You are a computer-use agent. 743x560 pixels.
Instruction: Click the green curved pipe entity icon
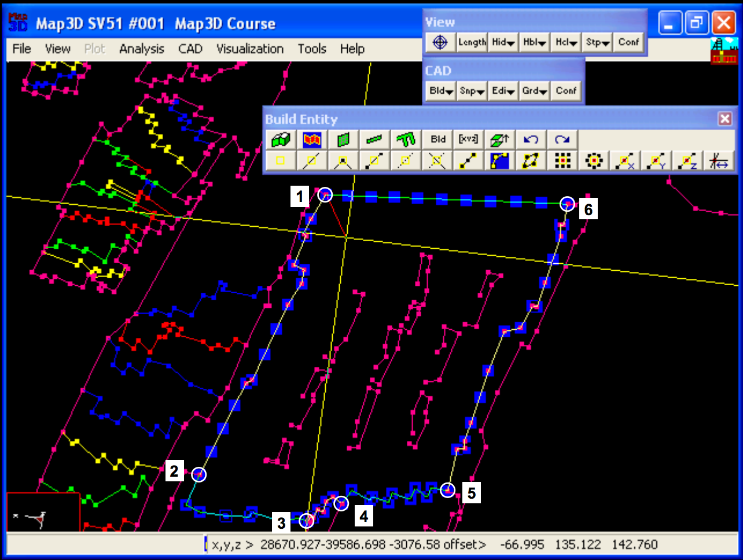[x=406, y=139]
